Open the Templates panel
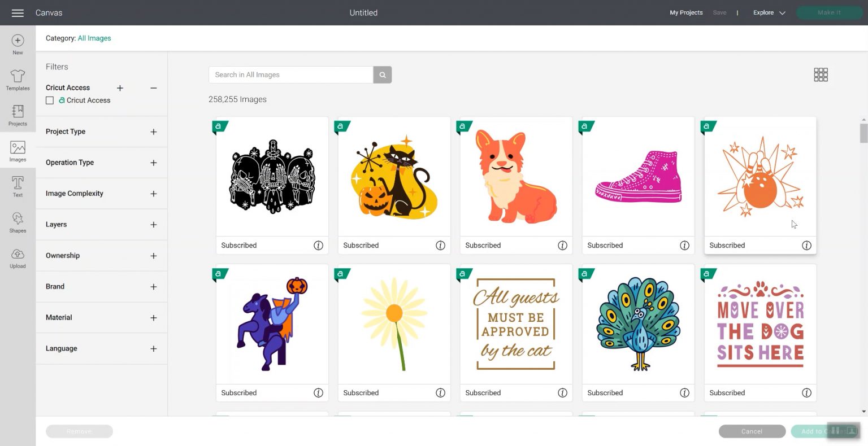The height and width of the screenshot is (446, 868). [18, 80]
